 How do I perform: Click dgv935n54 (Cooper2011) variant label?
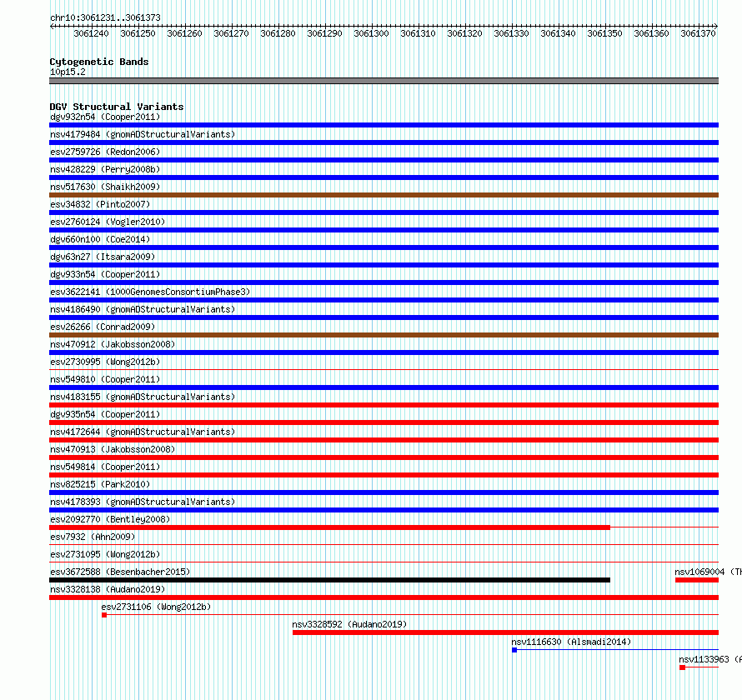pos(105,414)
